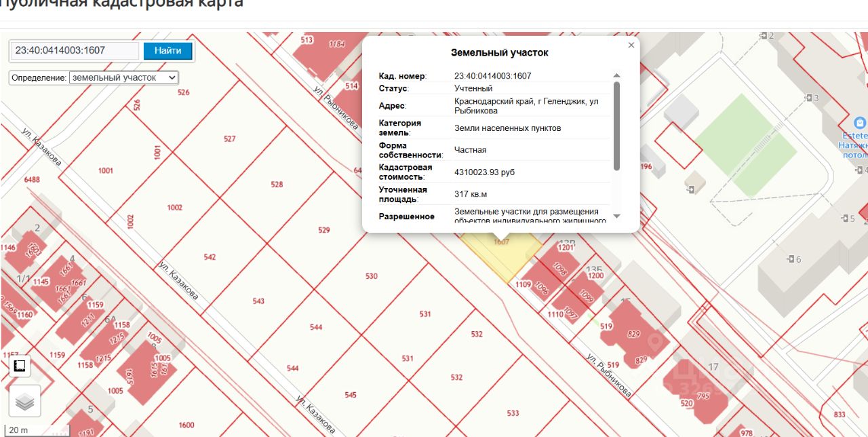
Task: Click building label 795 on map
Action: pyautogui.click(x=703, y=397)
